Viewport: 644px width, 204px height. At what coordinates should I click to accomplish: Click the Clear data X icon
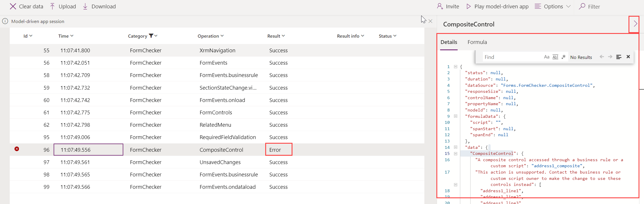(13, 6)
